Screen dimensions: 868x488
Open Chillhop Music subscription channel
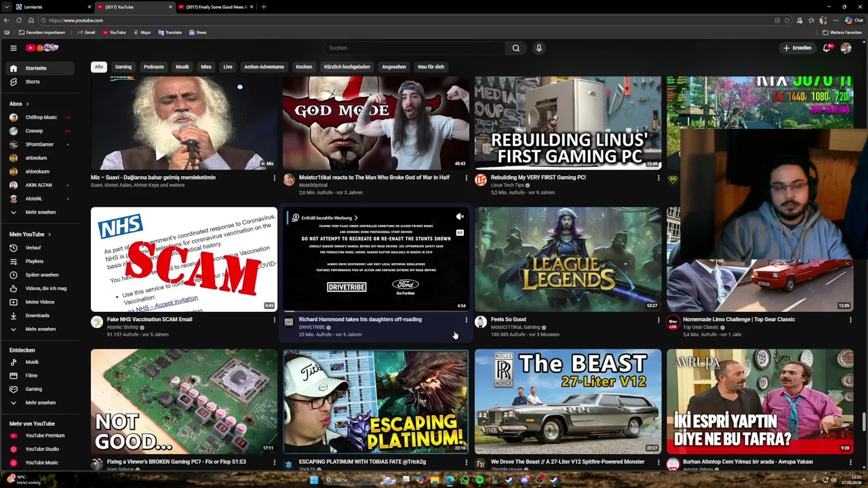[41, 117]
